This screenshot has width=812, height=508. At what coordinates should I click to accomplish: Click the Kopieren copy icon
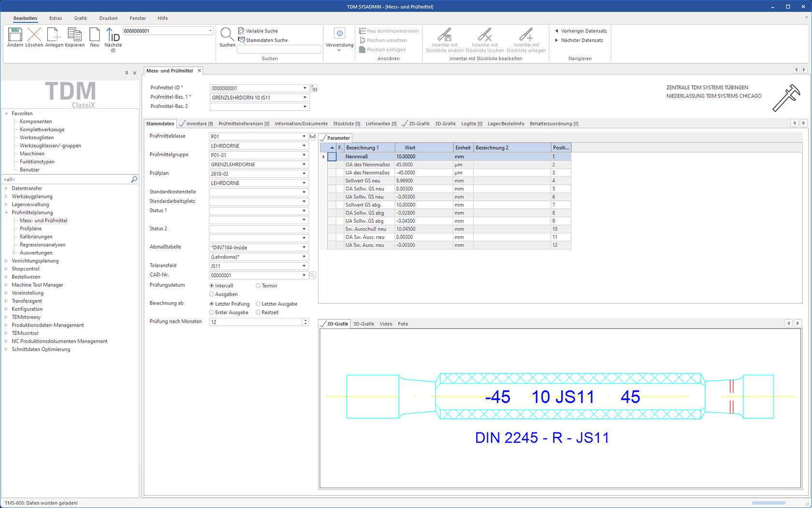(74, 34)
